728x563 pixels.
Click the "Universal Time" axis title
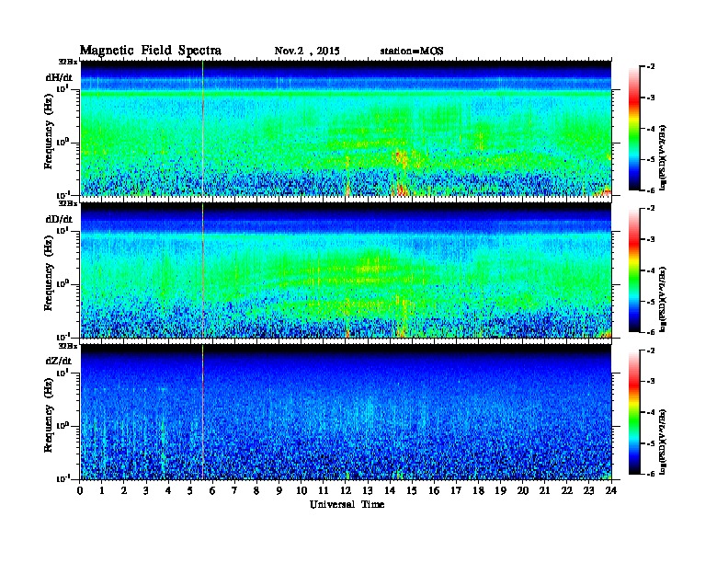(x=347, y=504)
